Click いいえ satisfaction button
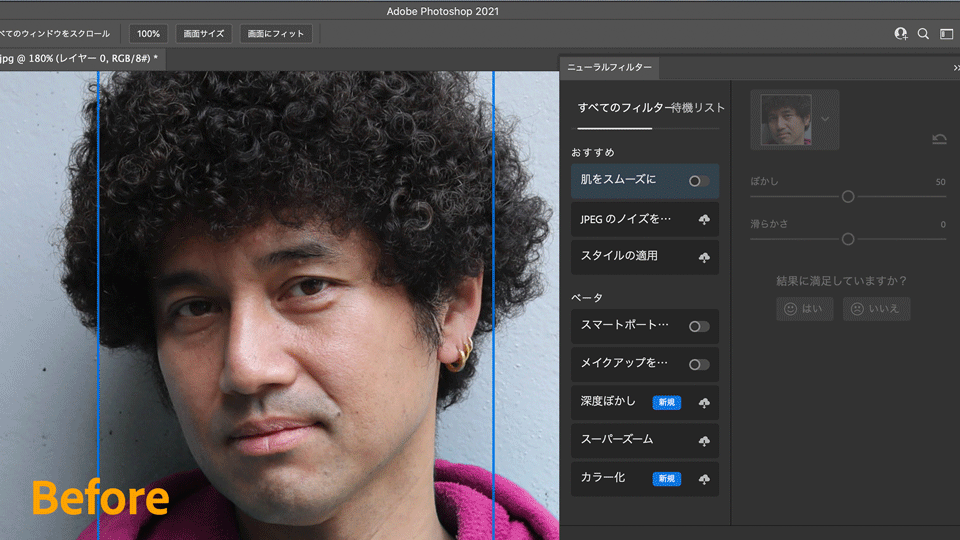 tap(876, 309)
